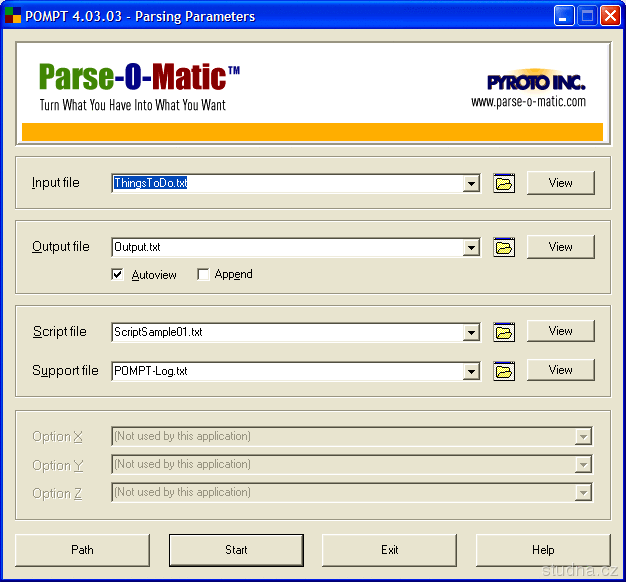This screenshot has width=626, height=582.
Task: Open Help
Action: 543,550
